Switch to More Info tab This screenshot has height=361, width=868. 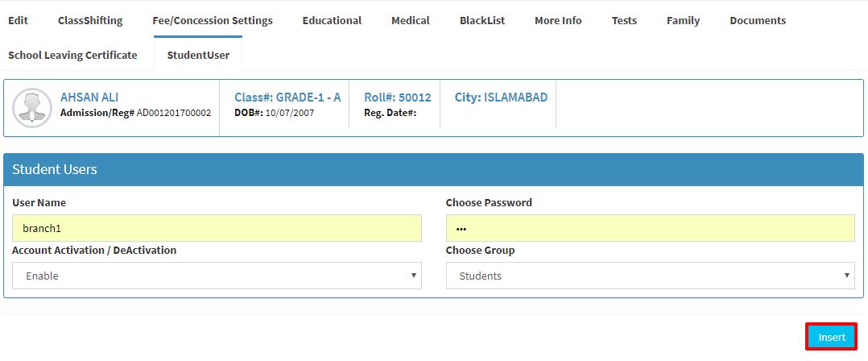point(558,20)
